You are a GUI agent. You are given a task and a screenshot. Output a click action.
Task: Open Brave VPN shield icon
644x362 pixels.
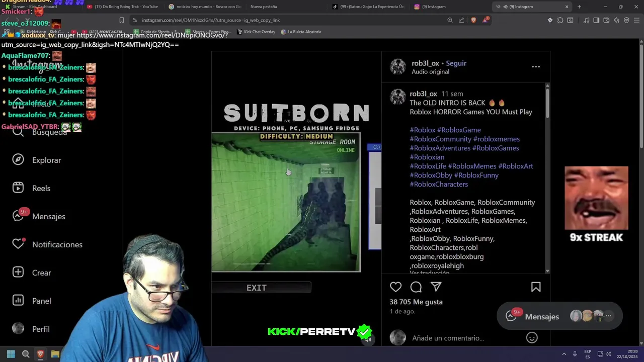(626, 20)
